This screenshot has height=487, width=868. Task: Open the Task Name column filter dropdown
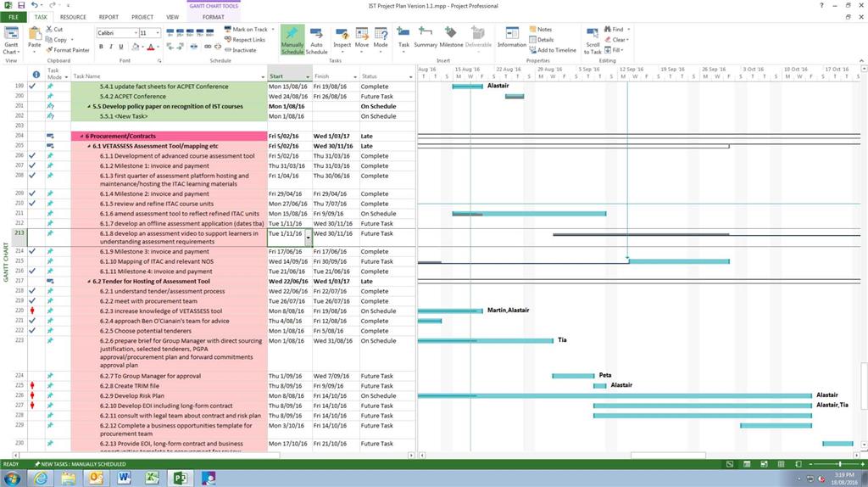[263, 77]
